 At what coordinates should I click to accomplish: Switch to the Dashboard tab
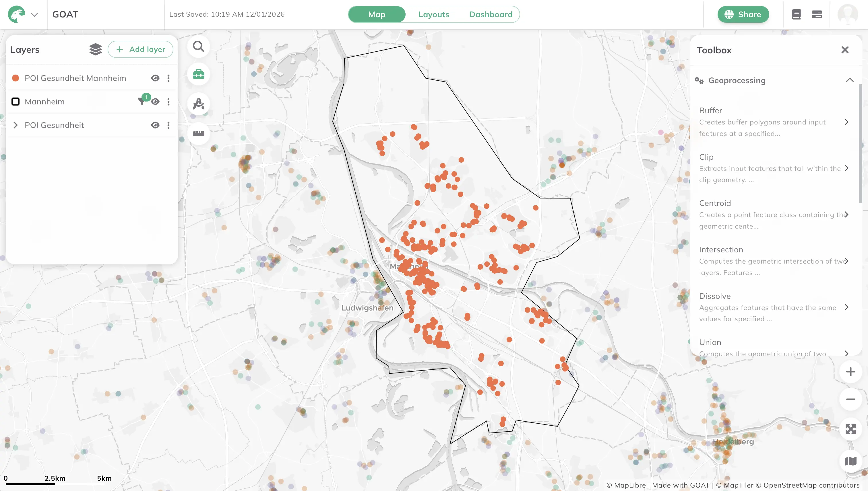coord(491,15)
